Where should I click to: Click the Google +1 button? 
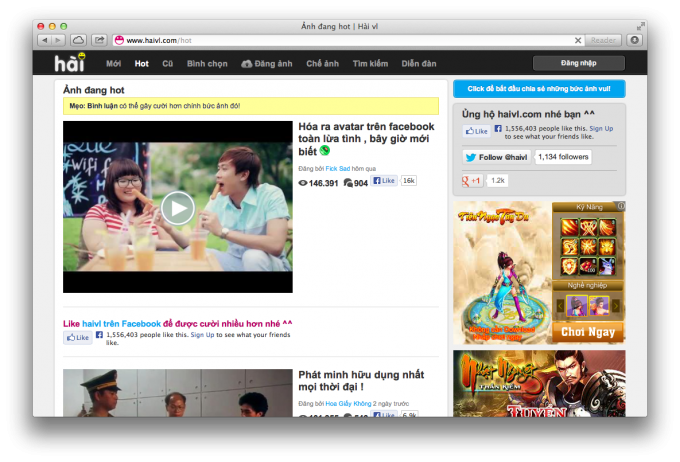(x=472, y=181)
